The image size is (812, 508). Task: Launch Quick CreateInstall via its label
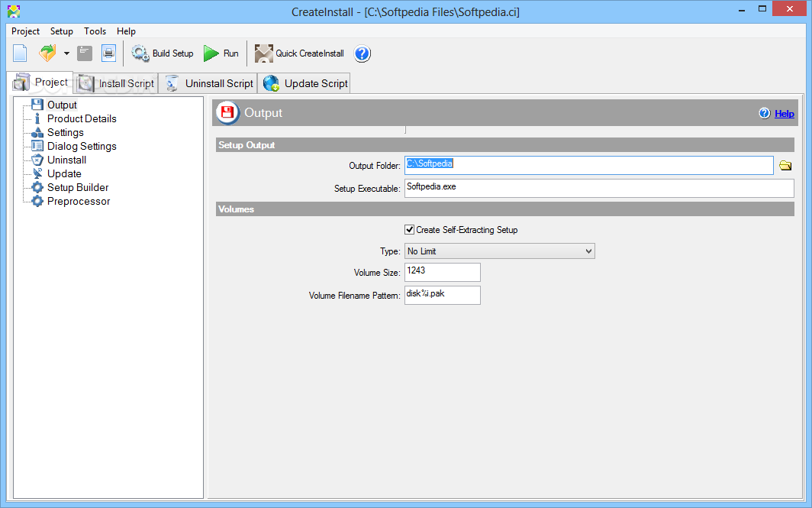pyautogui.click(x=310, y=53)
